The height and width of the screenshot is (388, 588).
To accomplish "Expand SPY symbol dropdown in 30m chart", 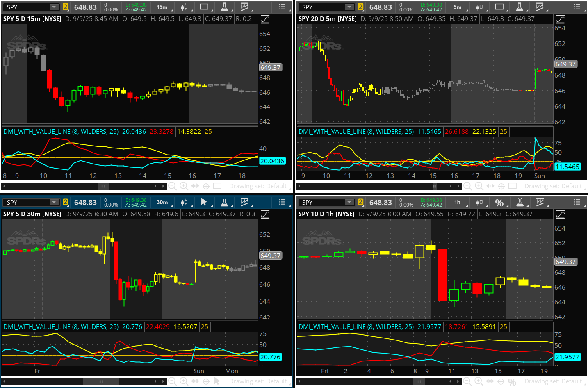I will coord(54,202).
